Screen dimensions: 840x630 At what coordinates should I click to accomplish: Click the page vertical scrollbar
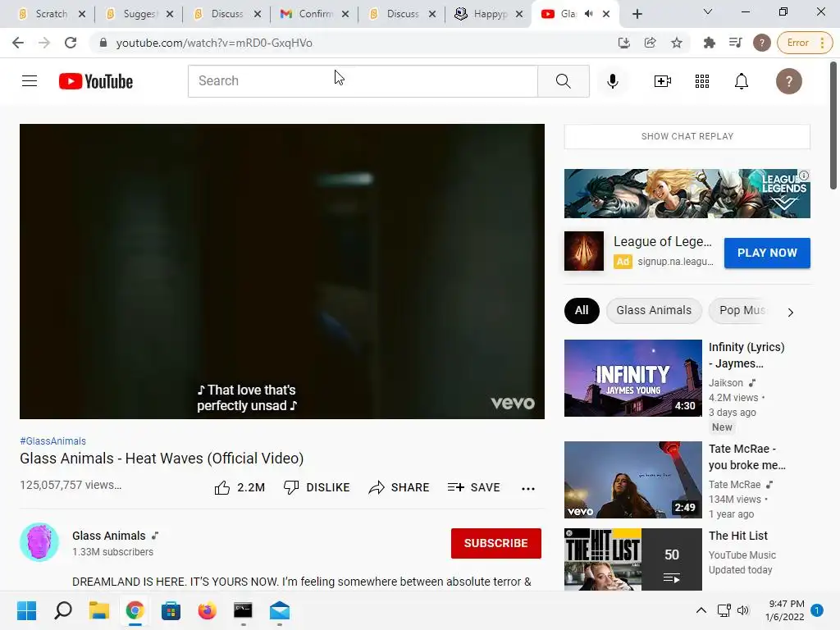coord(833,126)
